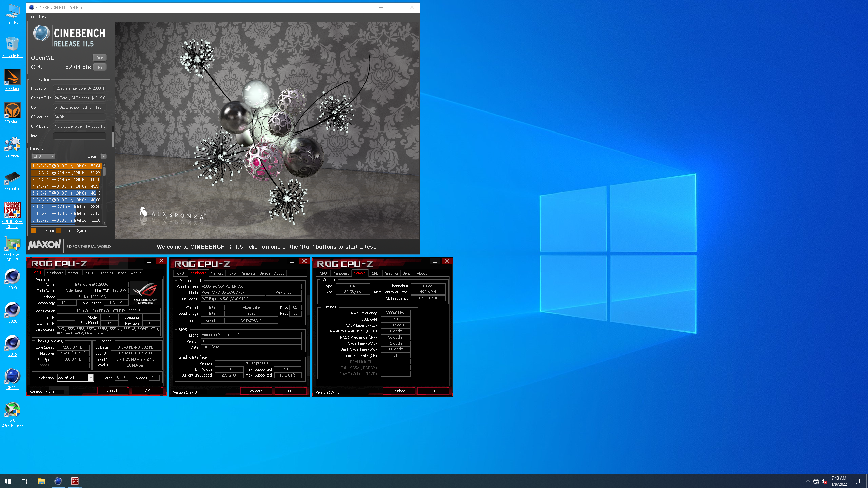
Task: Open the notification center icon
Action: [x=857, y=481]
